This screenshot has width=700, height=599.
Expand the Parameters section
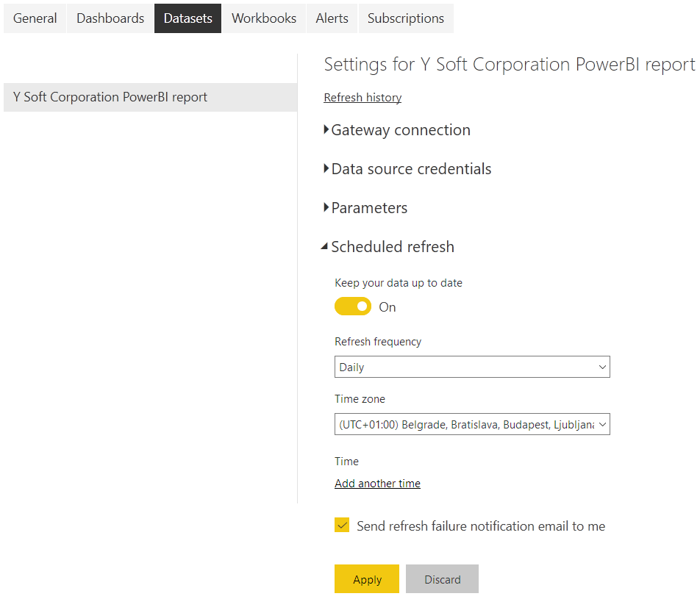(365, 207)
